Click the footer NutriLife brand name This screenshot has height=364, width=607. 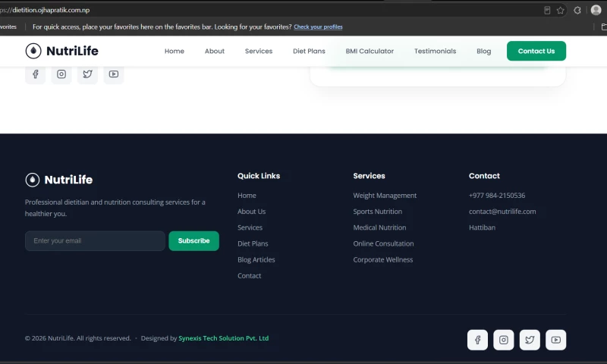coord(68,180)
